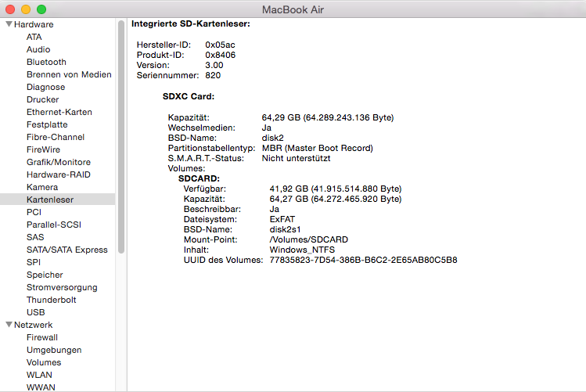The width and height of the screenshot is (586, 392).
Task: Click the Dateisystem value ExFAT
Action: [282, 219]
